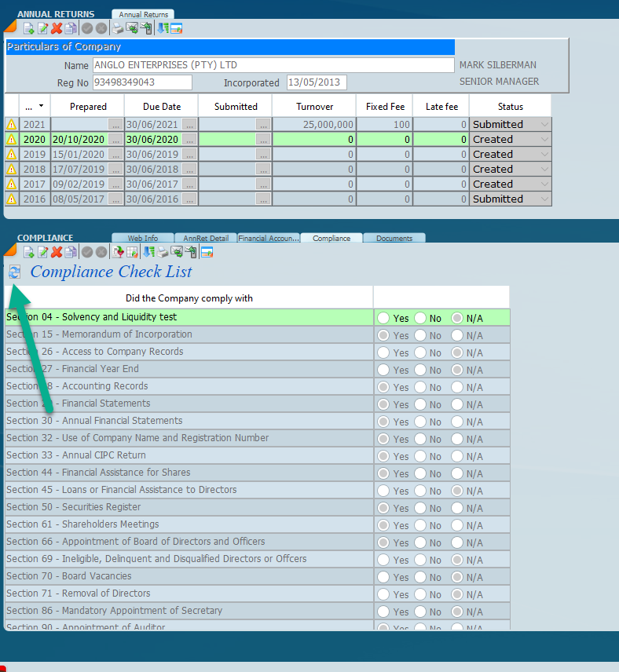Open the Status dropdown for the 2020 row
Viewport: 619px width, 672px height.
coord(544,139)
